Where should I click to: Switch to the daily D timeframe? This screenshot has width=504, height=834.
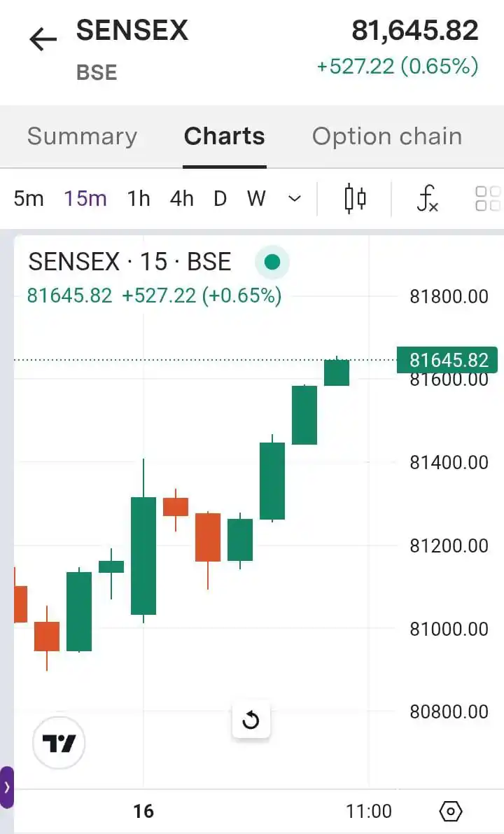point(220,198)
